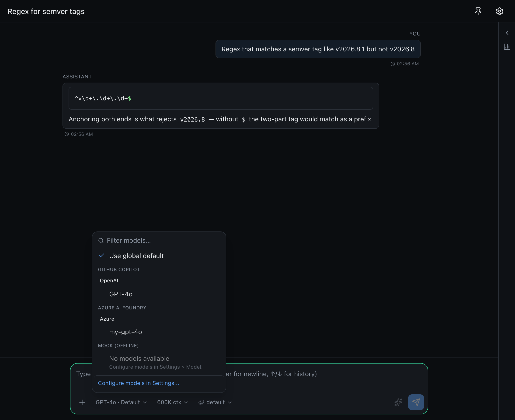
Task: Click the regex code block text
Action: (x=103, y=98)
